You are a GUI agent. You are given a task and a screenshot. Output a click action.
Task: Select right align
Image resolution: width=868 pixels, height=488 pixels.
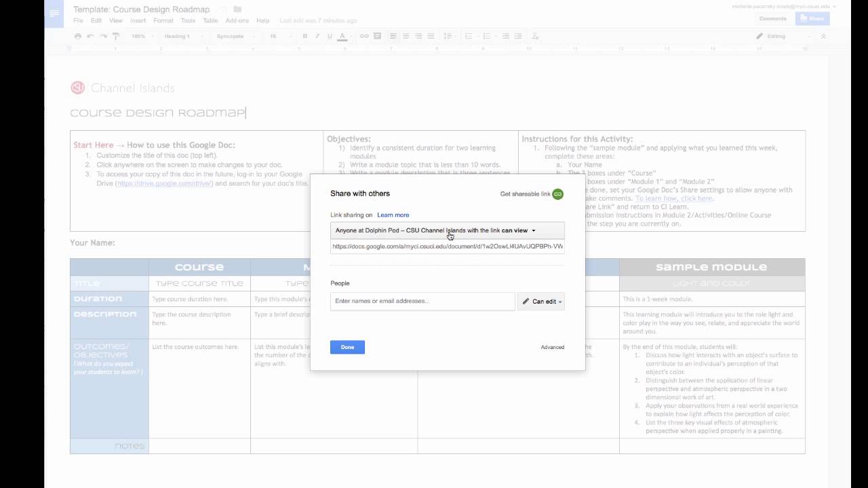point(418,36)
